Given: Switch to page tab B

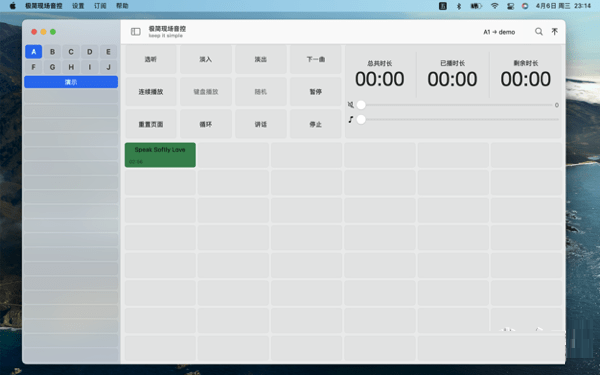Looking at the screenshot, I should point(52,52).
